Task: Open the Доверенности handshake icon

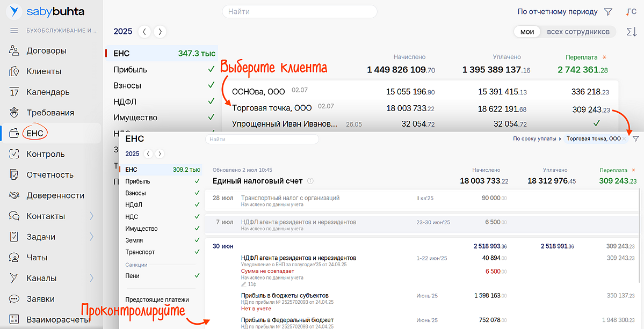Action: click(x=15, y=195)
